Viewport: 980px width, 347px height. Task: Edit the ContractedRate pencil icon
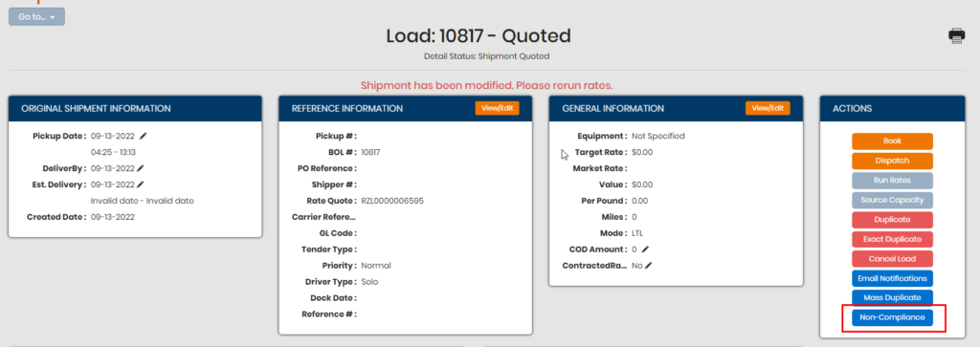point(648,265)
